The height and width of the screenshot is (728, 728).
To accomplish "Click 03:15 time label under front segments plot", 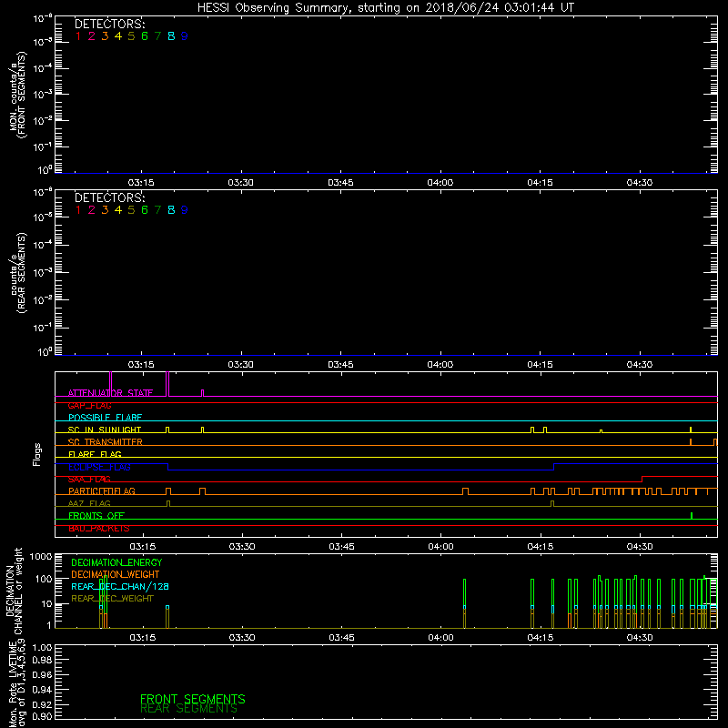I will click(141, 183).
